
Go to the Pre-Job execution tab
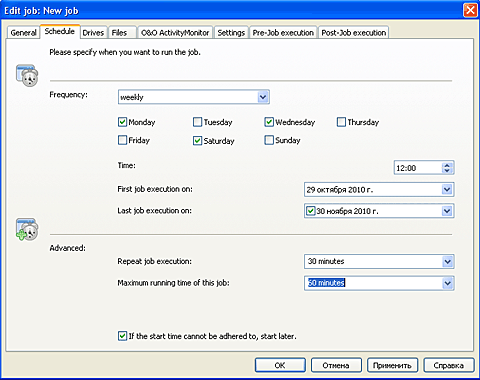pyautogui.click(x=283, y=33)
